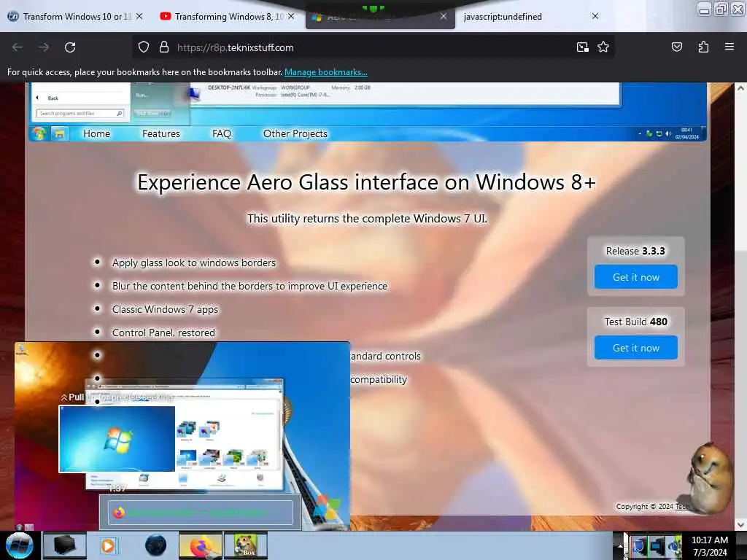This screenshot has width=747, height=560.
Task: Open the extensions puzzle menu
Action: click(703, 47)
